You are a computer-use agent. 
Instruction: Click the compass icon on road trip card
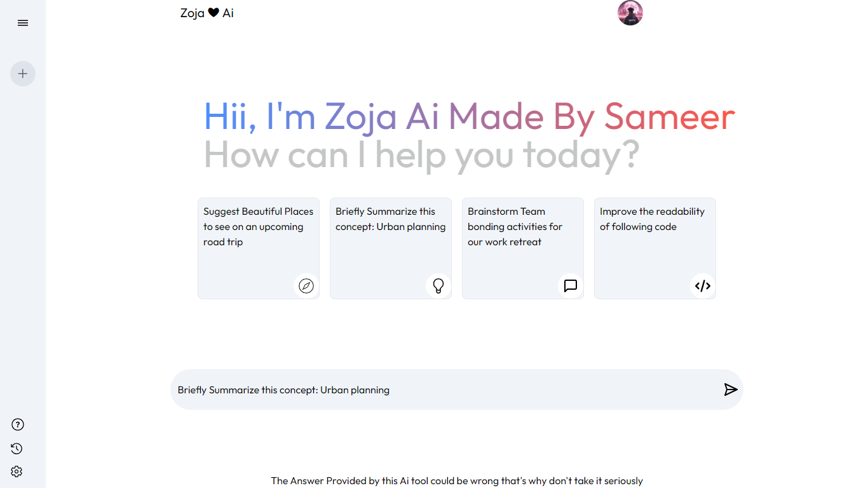click(x=306, y=286)
